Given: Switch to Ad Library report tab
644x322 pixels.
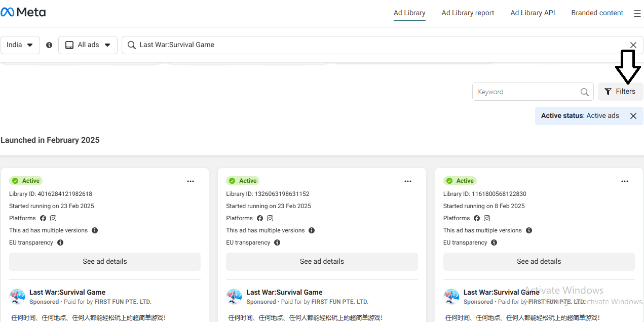Looking at the screenshot, I should [x=468, y=13].
